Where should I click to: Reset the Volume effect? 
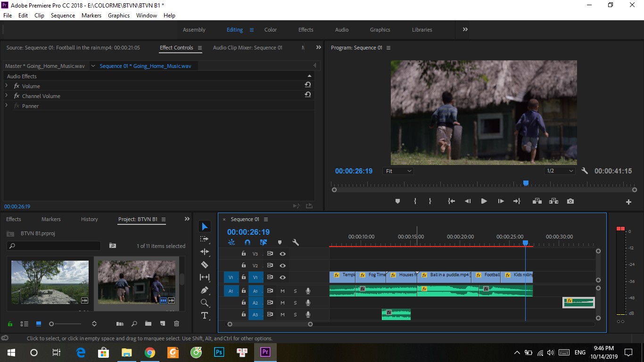tap(307, 85)
